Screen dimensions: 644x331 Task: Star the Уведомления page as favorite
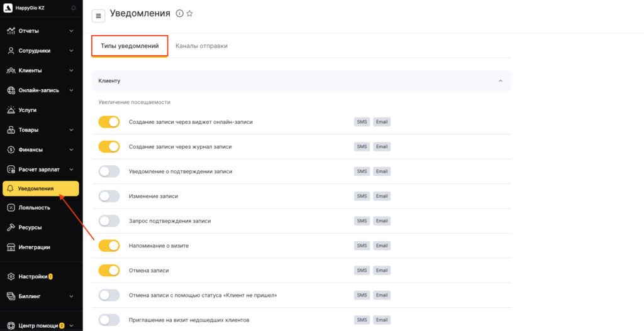click(x=189, y=14)
